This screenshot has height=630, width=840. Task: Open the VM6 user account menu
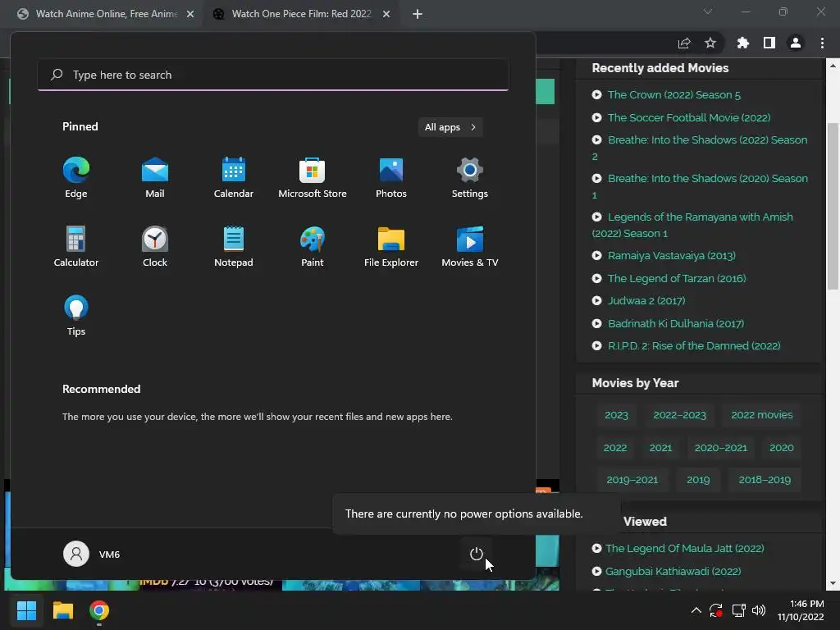(92, 554)
